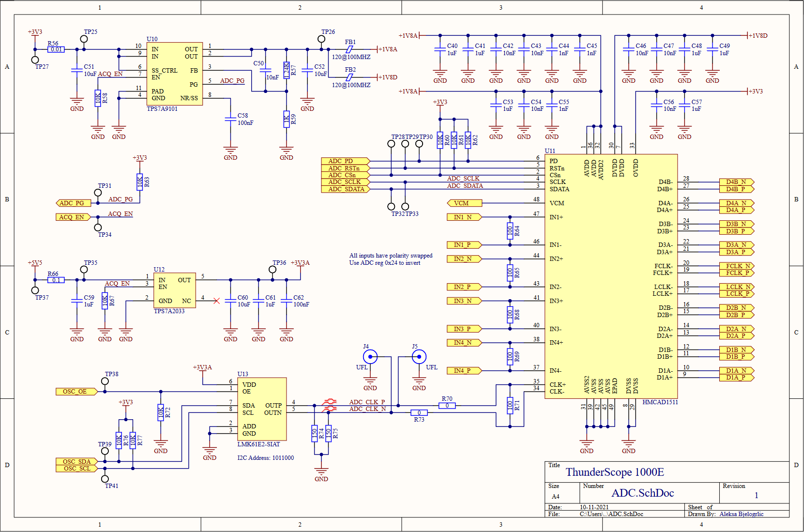Click the ADC_PD yellow port
The image size is (804, 532).
tap(346, 161)
